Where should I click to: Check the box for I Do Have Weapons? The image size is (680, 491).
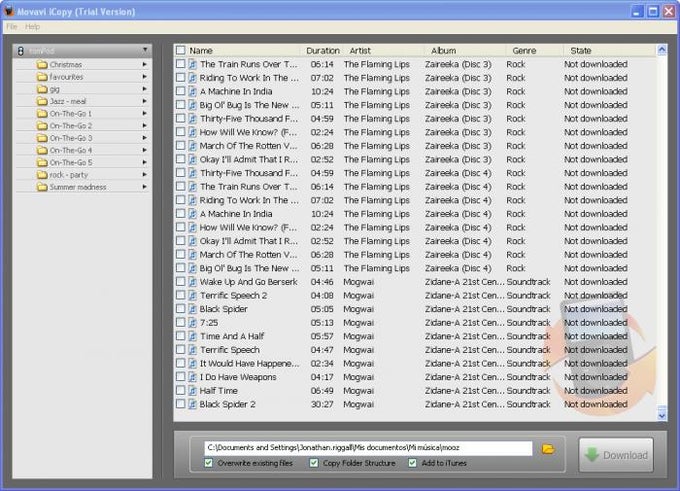coord(180,376)
